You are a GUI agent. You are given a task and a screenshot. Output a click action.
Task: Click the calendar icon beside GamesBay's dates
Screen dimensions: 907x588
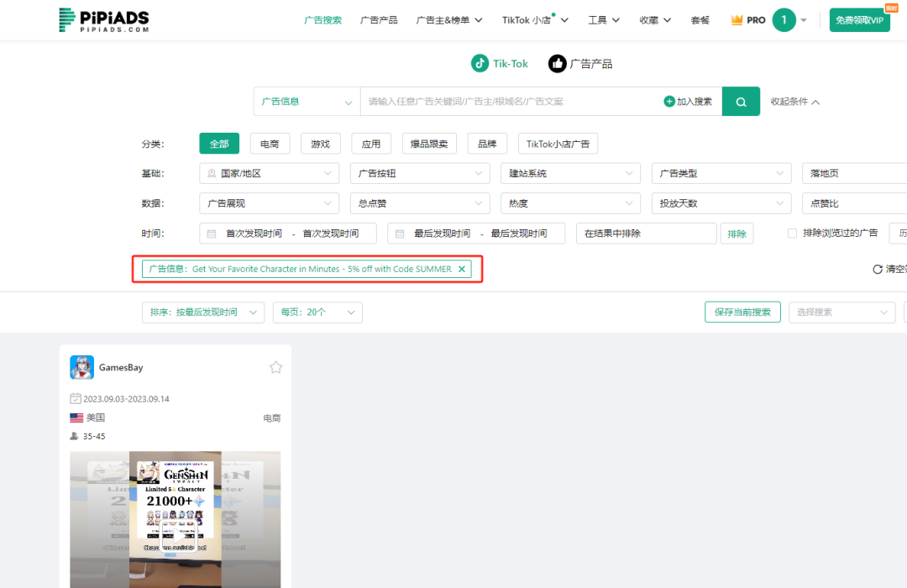pos(77,400)
